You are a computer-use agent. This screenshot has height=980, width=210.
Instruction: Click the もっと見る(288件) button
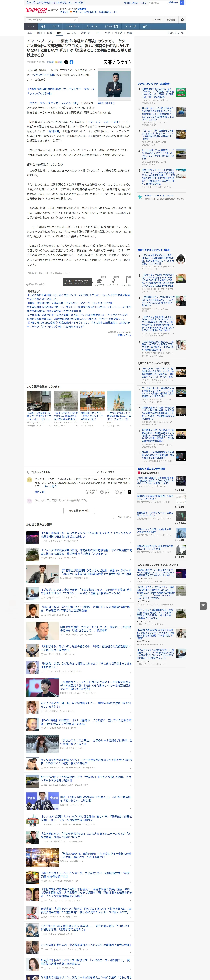pyautogui.click(x=79, y=511)
